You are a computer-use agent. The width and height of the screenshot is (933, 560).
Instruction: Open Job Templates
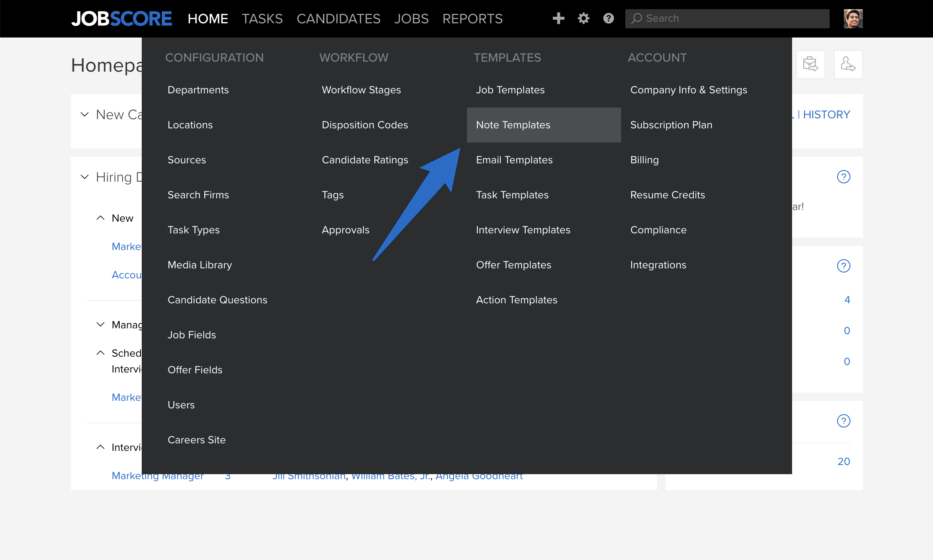[x=510, y=90]
